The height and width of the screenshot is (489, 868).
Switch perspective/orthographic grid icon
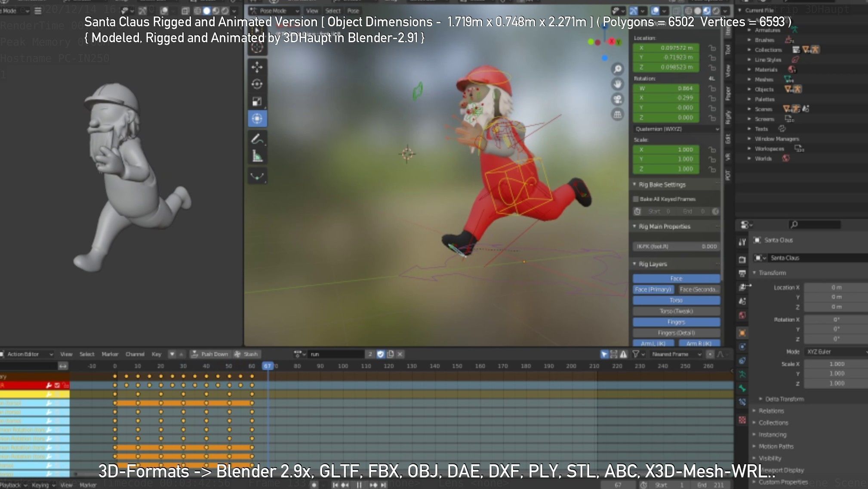pyautogui.click(x=618, y=115)
